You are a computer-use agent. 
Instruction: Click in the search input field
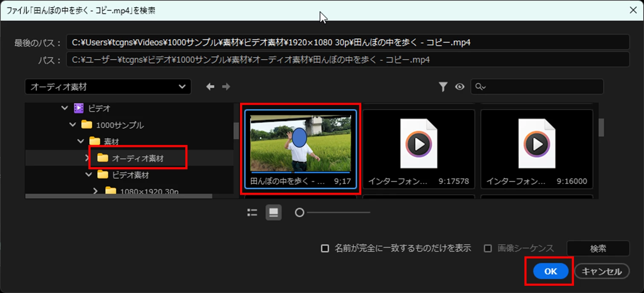click(x=537, y=87)
